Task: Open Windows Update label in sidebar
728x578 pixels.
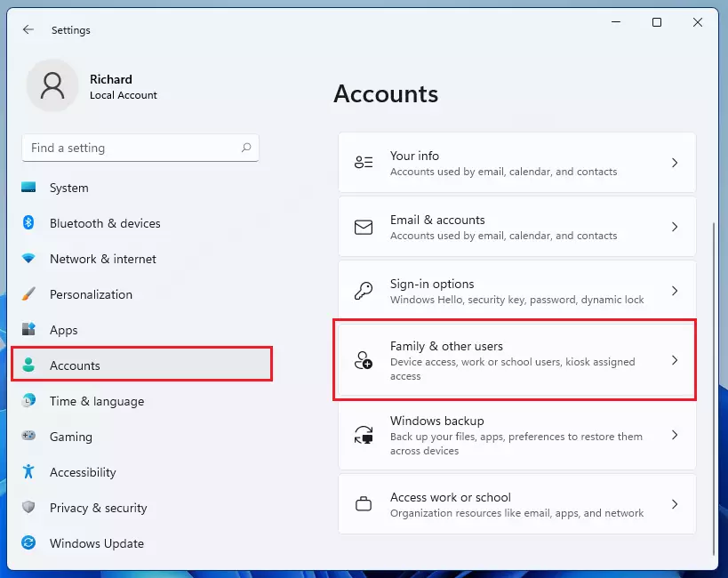Action: [97, 543]
